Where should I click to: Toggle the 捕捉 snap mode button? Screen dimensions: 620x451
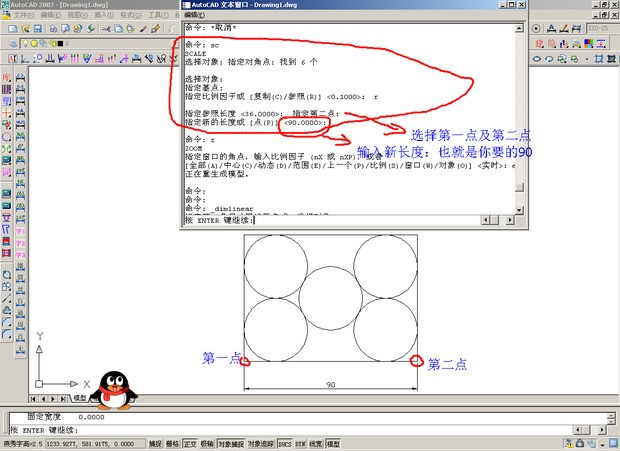(156, 443)
